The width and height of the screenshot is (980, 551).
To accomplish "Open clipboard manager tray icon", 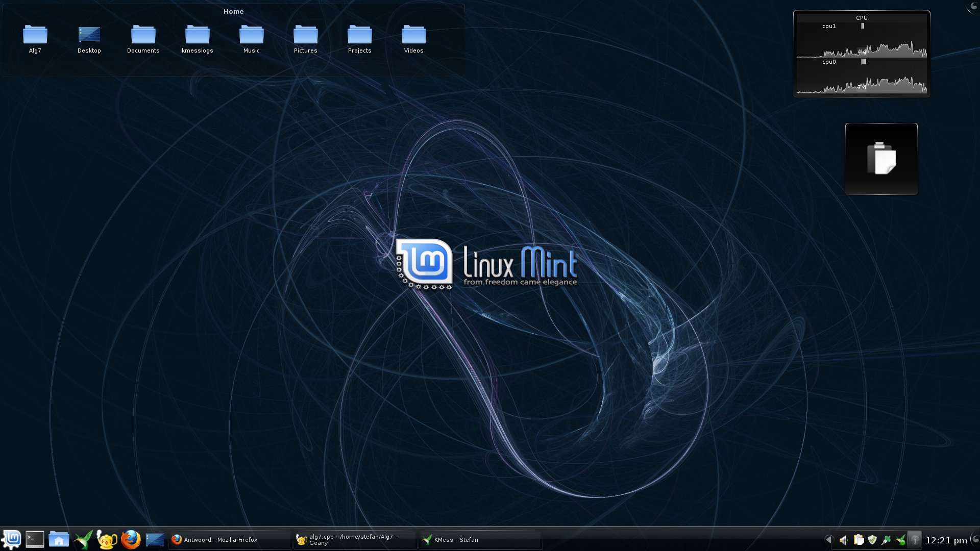I will pyautogui.click(x=859, y=540).
